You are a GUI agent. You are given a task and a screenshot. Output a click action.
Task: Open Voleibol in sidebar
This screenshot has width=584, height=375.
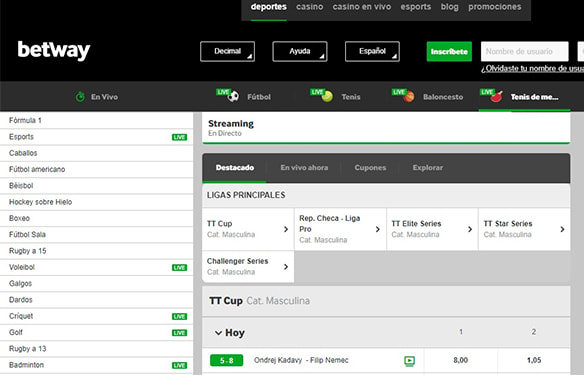pos(96,267)
